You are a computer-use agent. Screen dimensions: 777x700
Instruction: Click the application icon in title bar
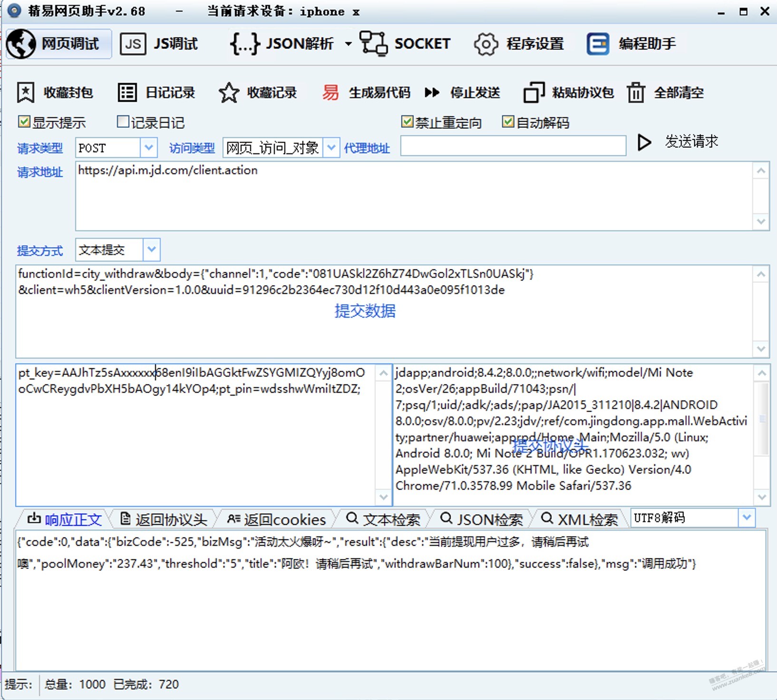(x=15, y=10)
